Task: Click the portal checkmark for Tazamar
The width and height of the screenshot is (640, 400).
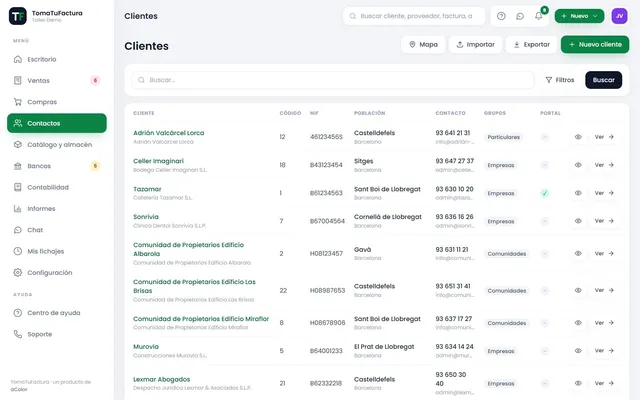Action: tap(544, 193)
